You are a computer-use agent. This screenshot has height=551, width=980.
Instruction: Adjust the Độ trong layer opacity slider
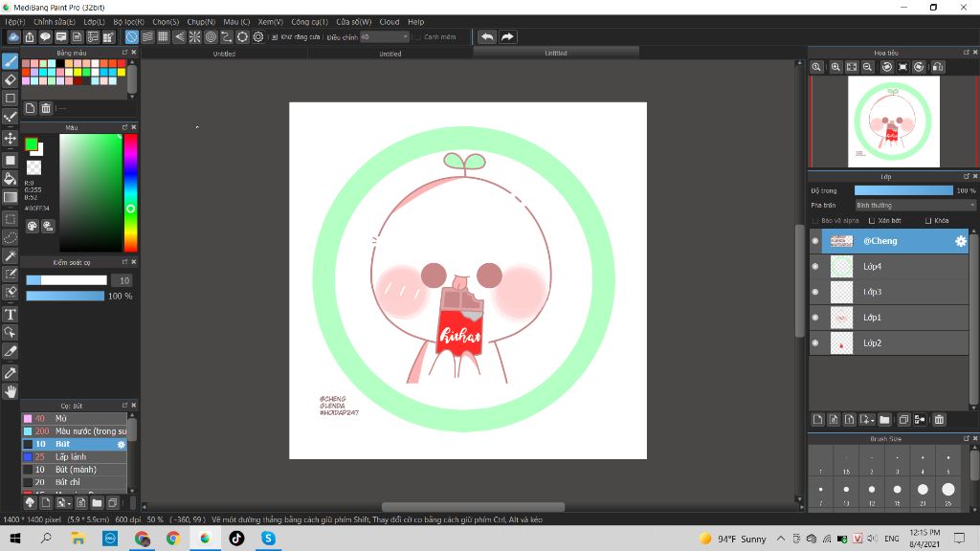point(903,190)
